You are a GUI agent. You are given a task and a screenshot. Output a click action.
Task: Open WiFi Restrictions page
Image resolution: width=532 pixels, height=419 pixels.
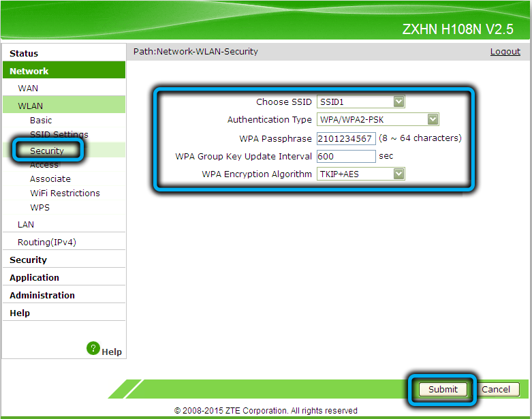[x=65, y=193]
